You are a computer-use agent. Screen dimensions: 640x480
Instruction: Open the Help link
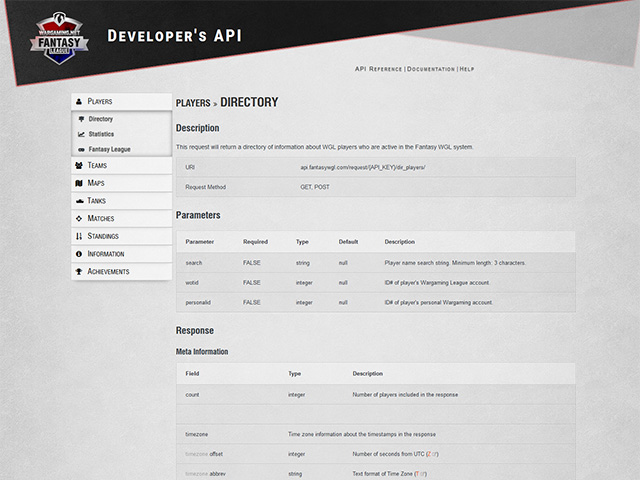pyautogui.click(x=466, y=69)
